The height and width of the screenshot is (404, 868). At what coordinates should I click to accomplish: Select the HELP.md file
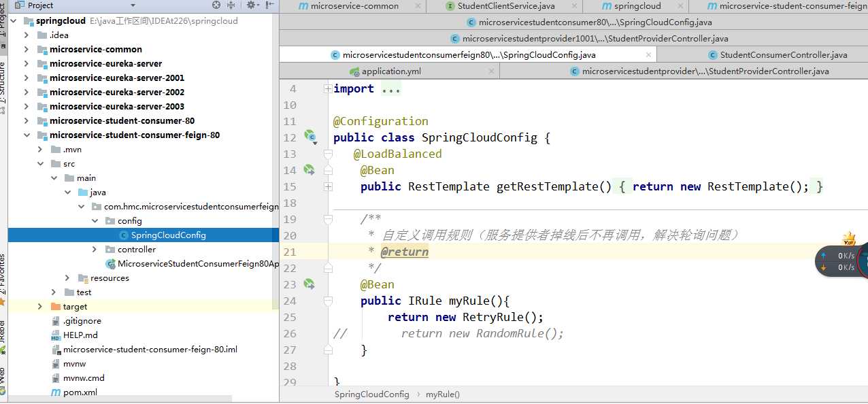(x=75, y=335)
